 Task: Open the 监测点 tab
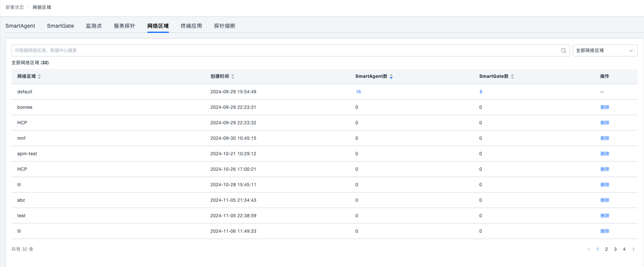pos(94,26)
